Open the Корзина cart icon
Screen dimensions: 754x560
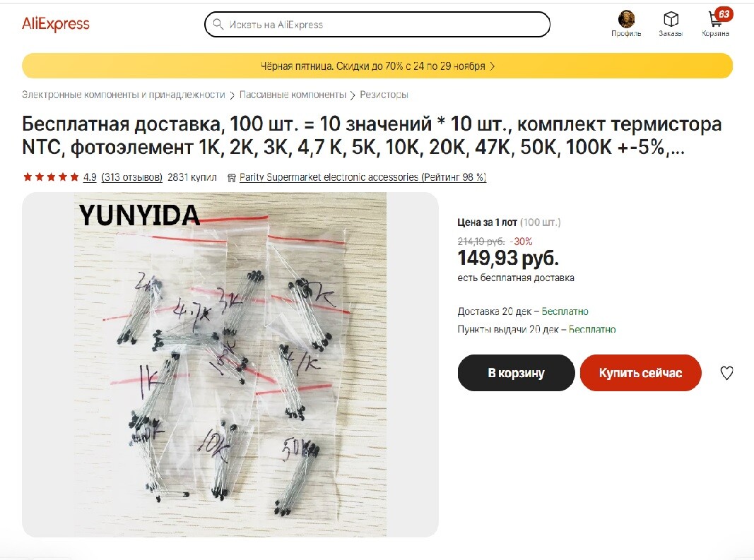pyautogui.click(x=716, y=19)
